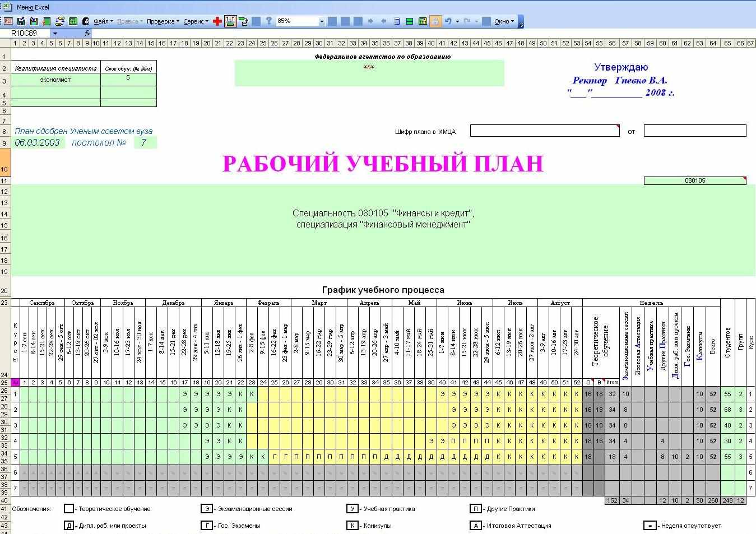Click the first floppy disk save icon
Viewport: 756px width, 534px height.
(x=21, y=21)
